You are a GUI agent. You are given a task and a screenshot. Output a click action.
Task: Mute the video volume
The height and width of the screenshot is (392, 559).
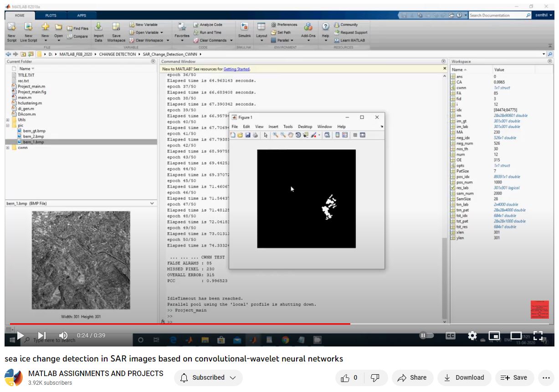[x=63, y=336]
